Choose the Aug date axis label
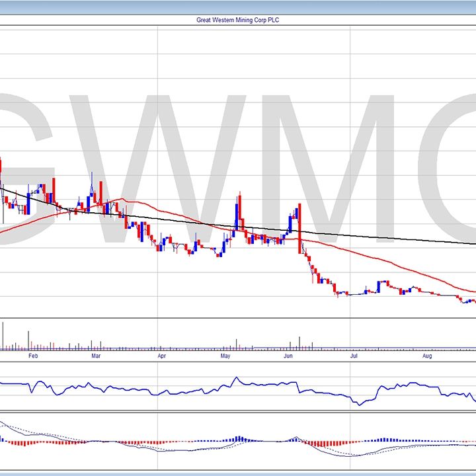The image size is (476, 476). [x=427, y=356]
